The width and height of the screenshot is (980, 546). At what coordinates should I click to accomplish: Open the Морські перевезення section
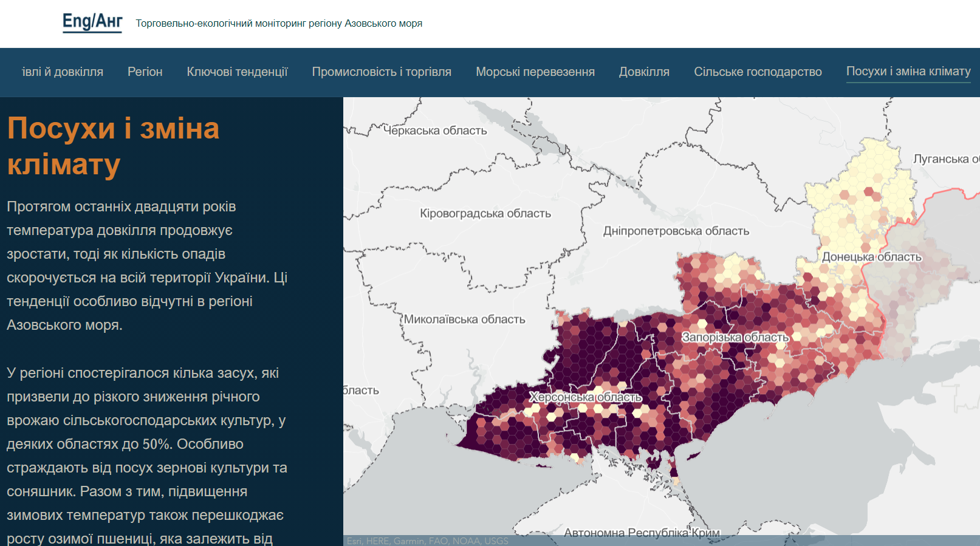click(535, 72)
